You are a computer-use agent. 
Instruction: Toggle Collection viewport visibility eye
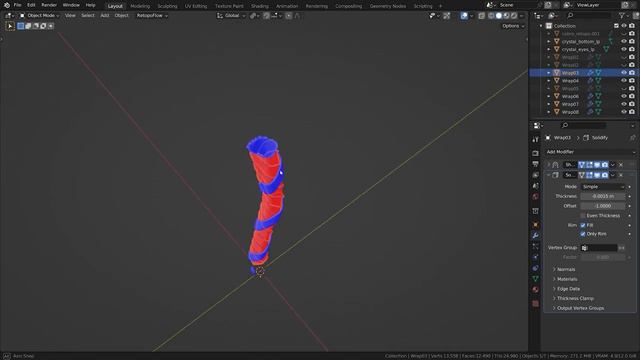[x=624, y=26]
